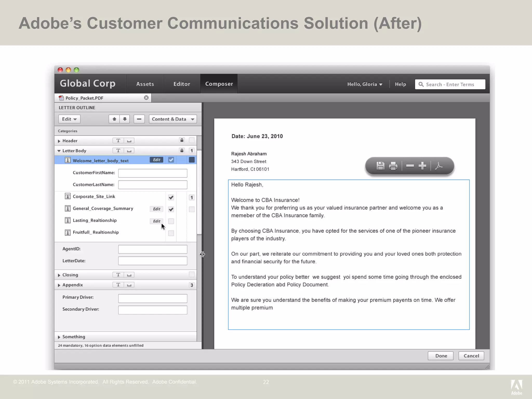Switch to the Editor tab
Image resolution: width=532 pixels, height=399 pixels.
point(182,84)
